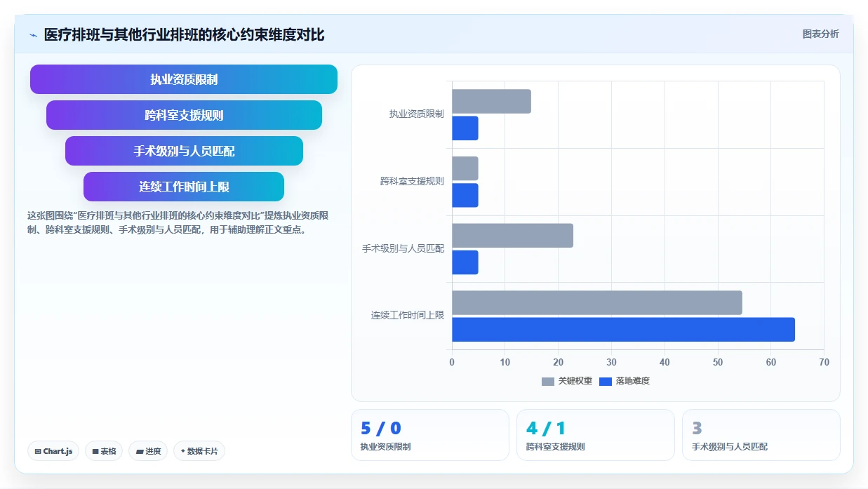The image size is (868, 489).
Task: Click the 数据卡片 tag chip
Action: click(199, 451)
